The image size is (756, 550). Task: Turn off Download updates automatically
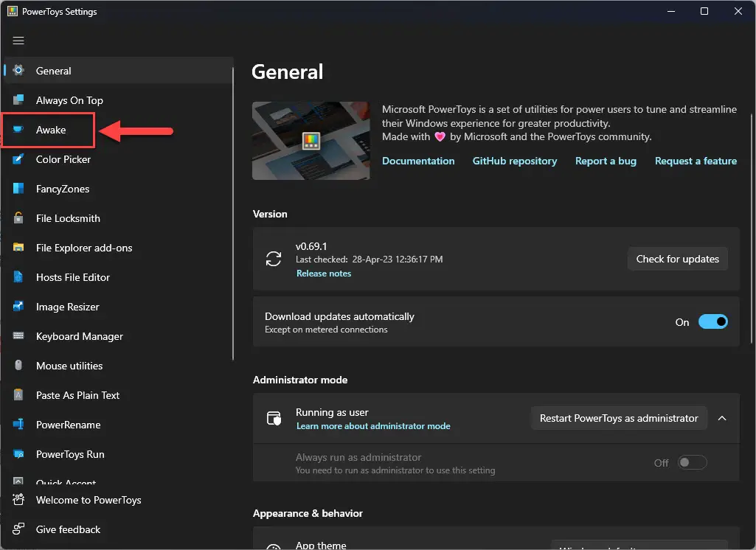(712, 321)
